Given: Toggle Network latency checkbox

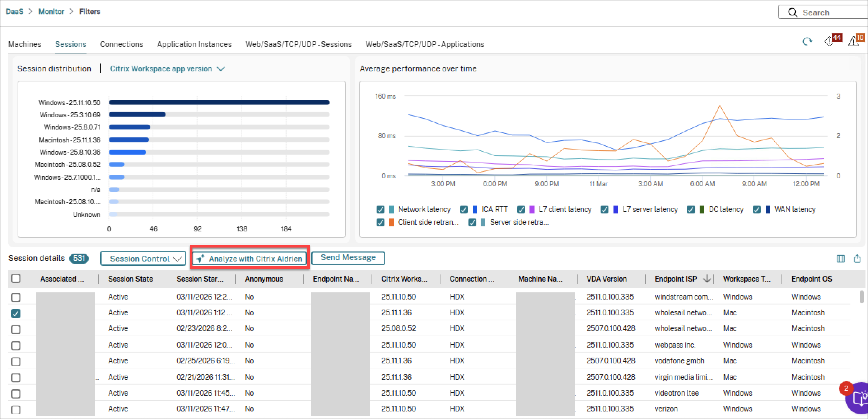Looking at the screenshot, I should point(381,209).
